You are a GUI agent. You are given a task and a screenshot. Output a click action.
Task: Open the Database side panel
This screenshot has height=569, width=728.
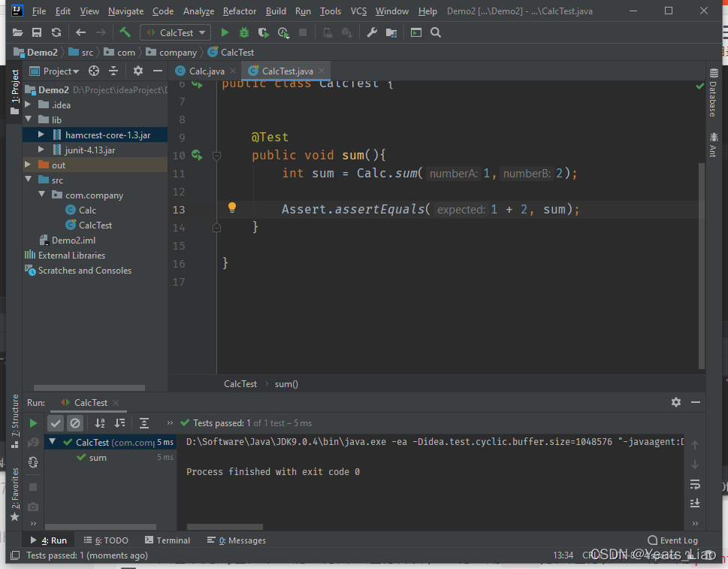click(x=714, y=92)
